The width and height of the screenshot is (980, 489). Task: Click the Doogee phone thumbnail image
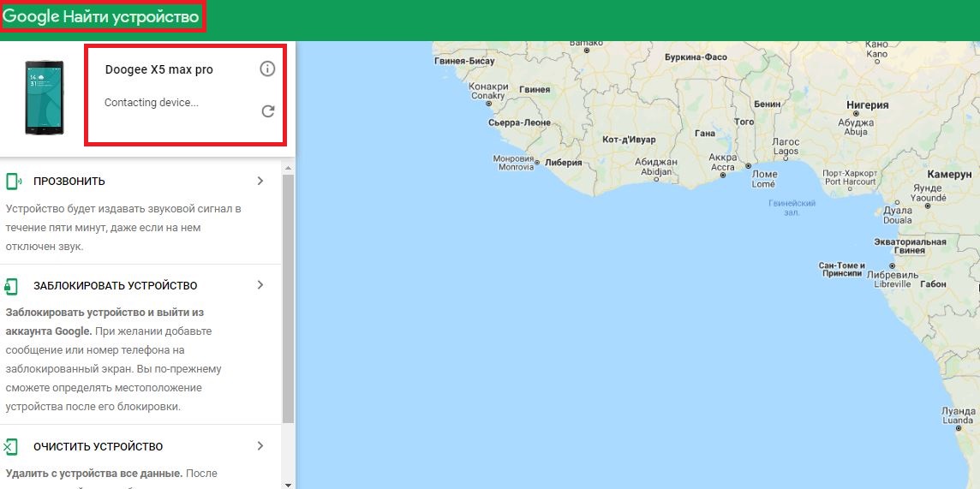(x=42, y=98)
